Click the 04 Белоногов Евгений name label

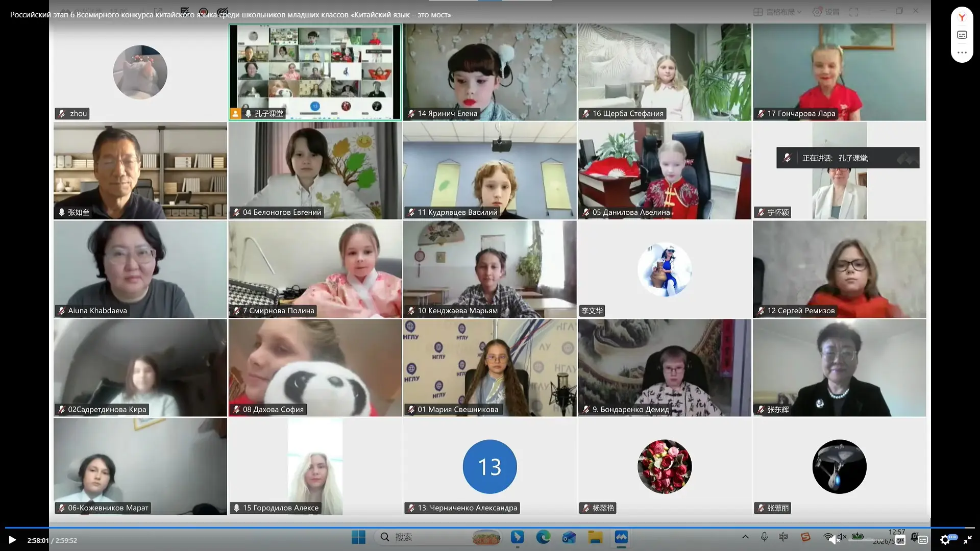(277, 212)
